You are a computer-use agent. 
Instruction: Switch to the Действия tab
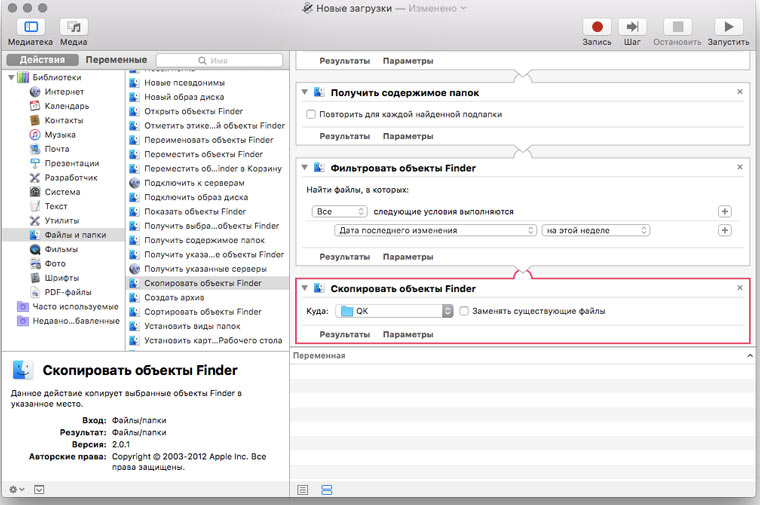(42, 60)
